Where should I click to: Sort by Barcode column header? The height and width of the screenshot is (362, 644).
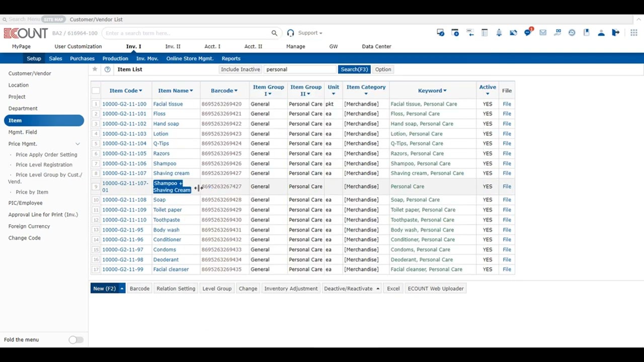(224, 90)
